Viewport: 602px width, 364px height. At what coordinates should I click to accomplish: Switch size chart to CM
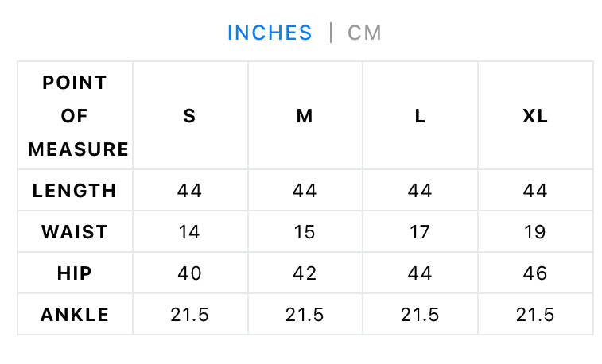click(365, 33)
